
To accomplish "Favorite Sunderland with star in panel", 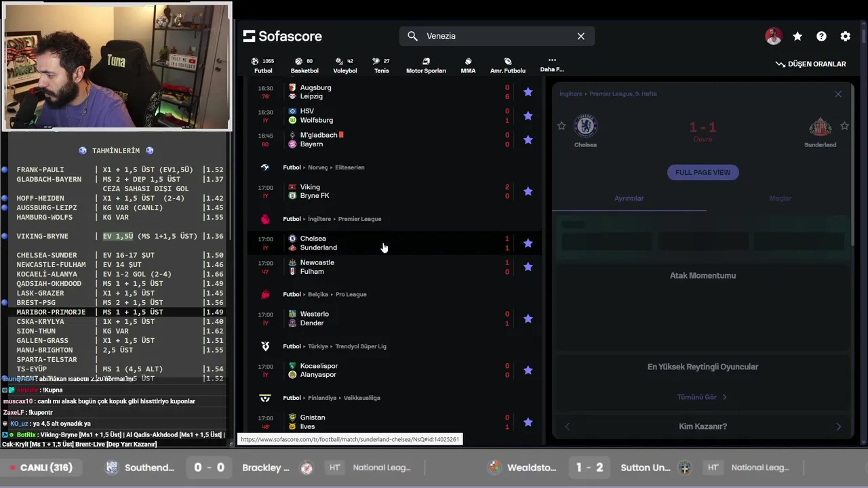I will (844, 126).
